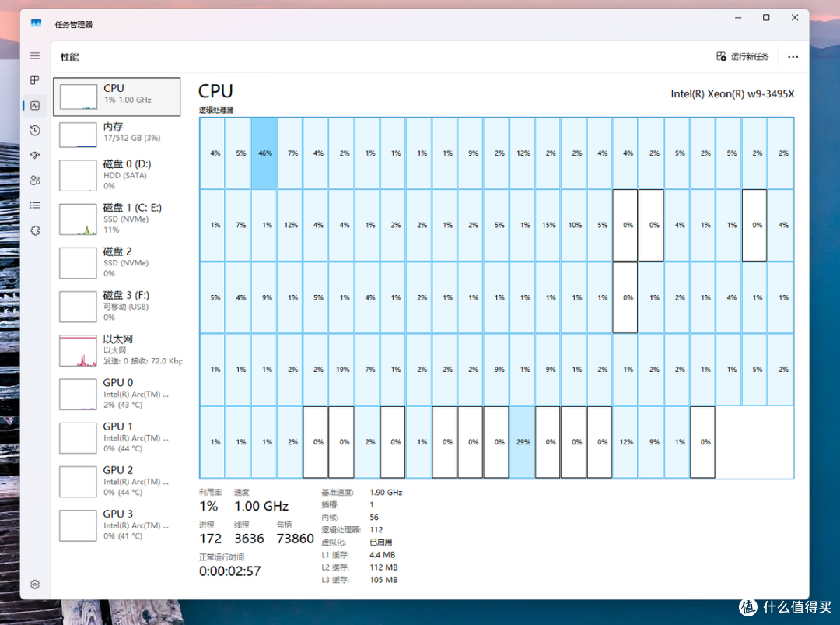Click the 已启用 virtualization value
This screenshot has width=840, height=625.
[381, 542]
